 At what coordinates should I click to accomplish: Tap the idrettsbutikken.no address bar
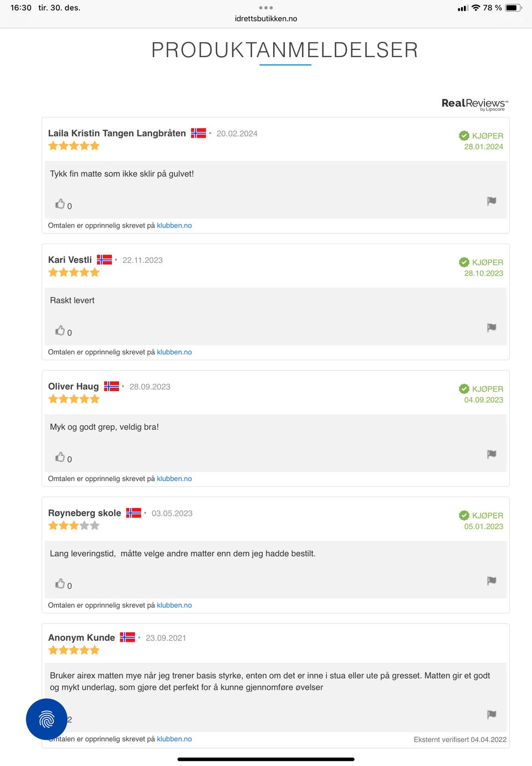pyautogui.click(x=266, y=19)
